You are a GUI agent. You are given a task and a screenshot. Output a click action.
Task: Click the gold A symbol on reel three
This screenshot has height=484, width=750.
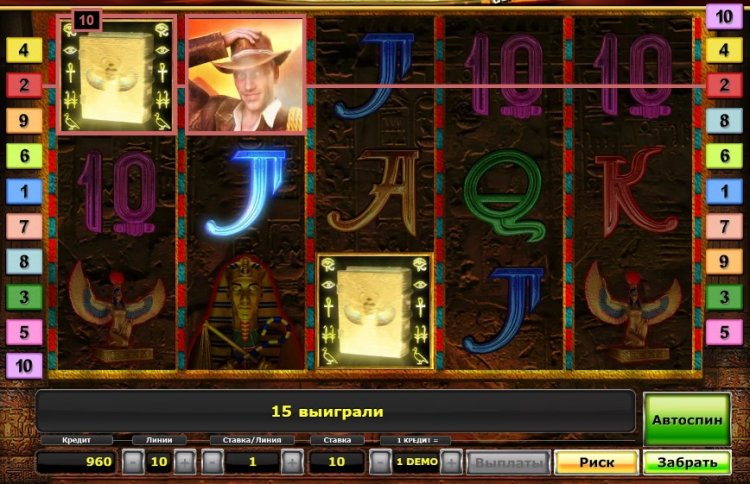(374, 192)
